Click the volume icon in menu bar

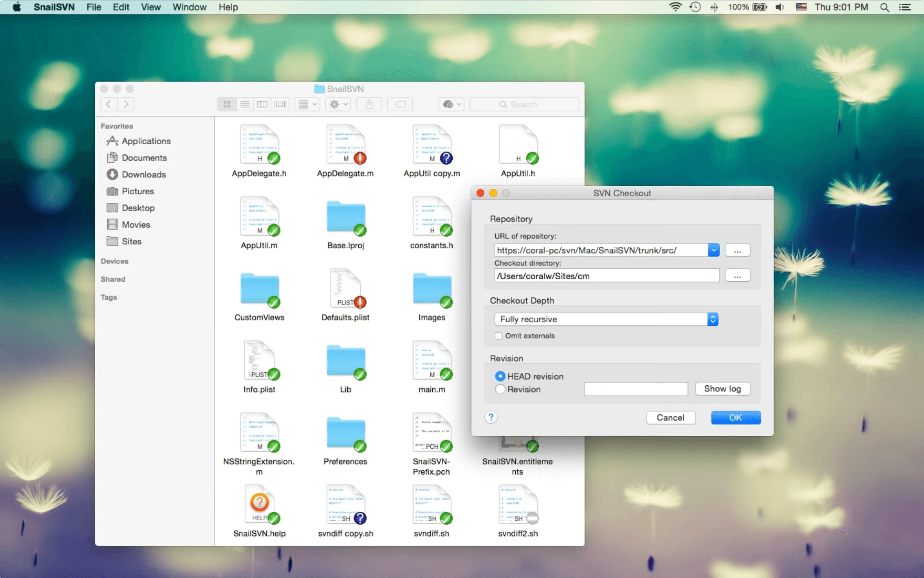(x=780, y=7)
